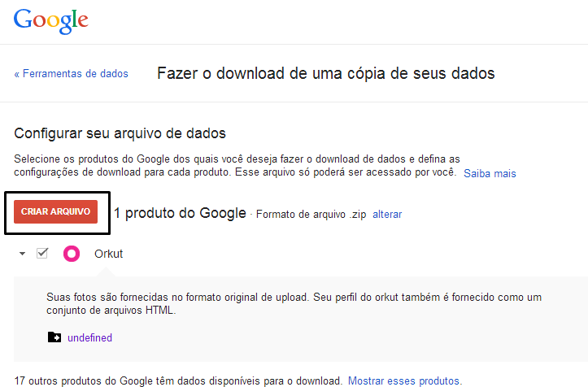Click the Orkut photos description paragraph

(294, 304)
